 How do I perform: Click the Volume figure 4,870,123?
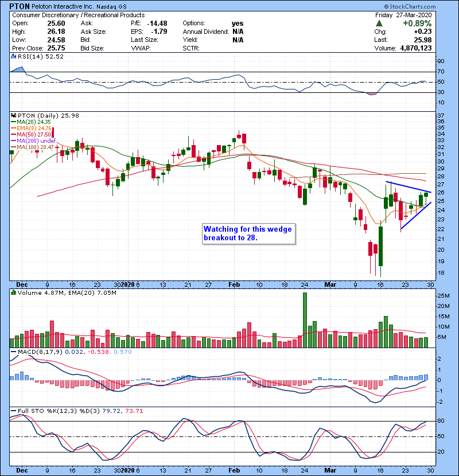point(416,48)
